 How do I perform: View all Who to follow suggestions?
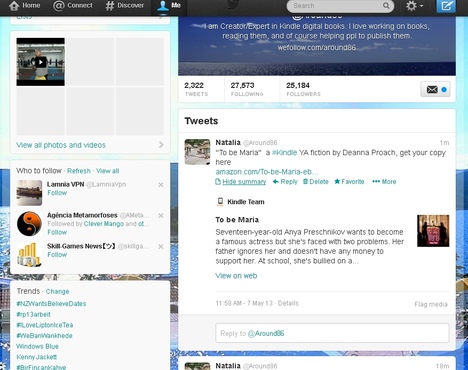107,171
